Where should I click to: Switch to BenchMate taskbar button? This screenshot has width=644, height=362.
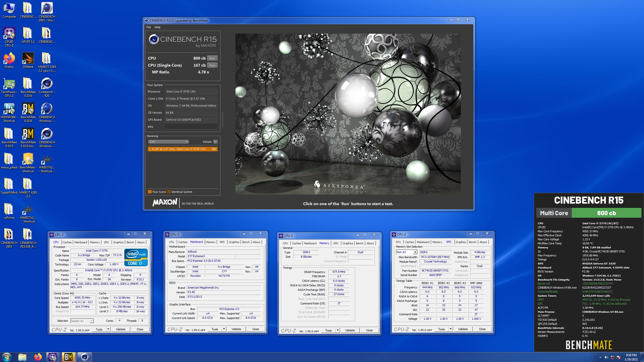tap(68, 357)
